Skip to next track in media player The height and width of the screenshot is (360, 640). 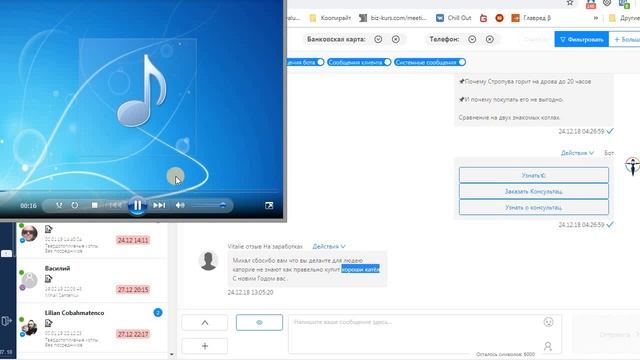coord(159,205)
